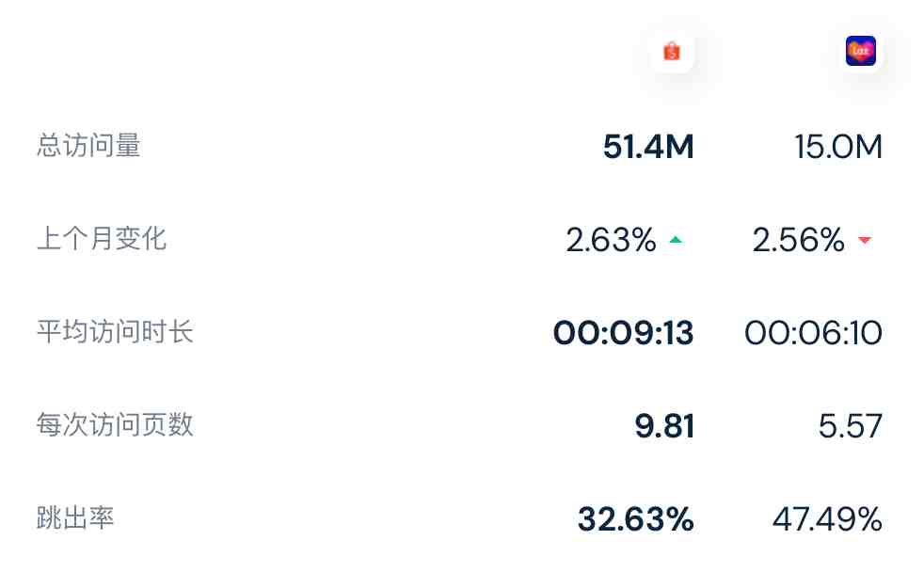This screenshot has height=572, width=924.
Task: Select the 上个月变化 label
Action: [102, 239]
